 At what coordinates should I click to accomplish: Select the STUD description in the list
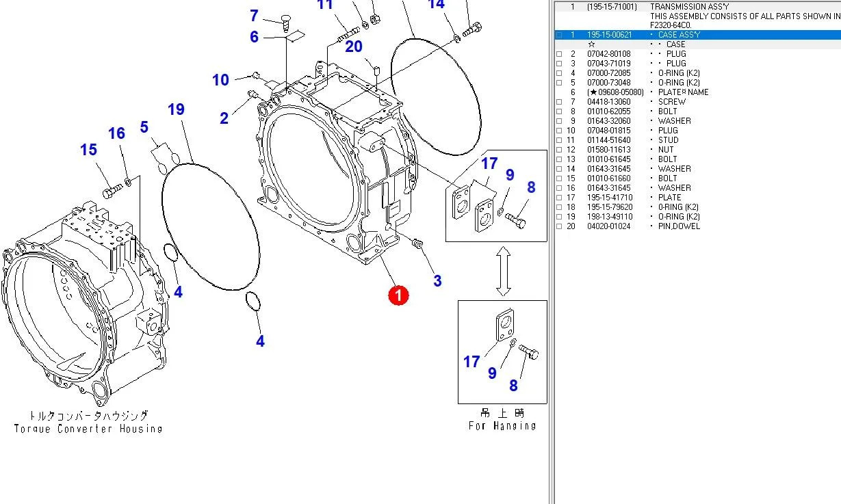[x=668, y=140]
